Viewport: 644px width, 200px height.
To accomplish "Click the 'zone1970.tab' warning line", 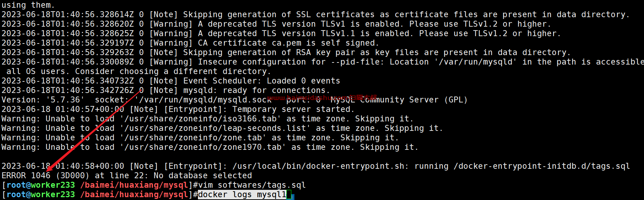I will 210,147.
